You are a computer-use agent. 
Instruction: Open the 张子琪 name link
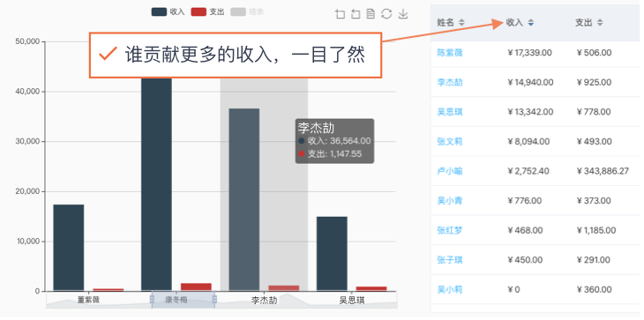click(450, 260)
